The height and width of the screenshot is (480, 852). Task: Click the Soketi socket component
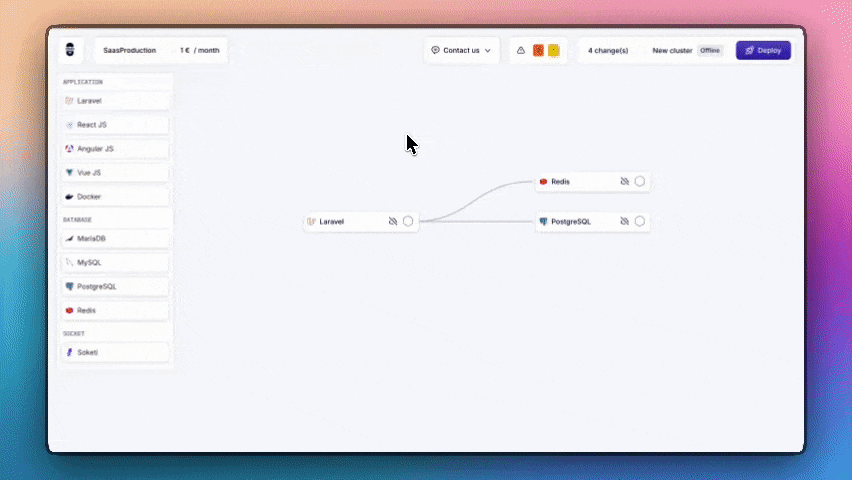click(114, 352)
